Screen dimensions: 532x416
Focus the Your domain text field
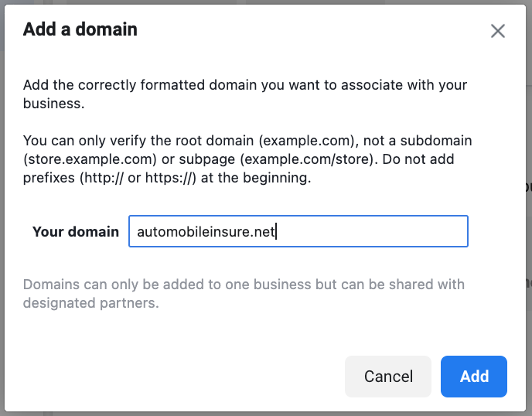coord(298,231)
